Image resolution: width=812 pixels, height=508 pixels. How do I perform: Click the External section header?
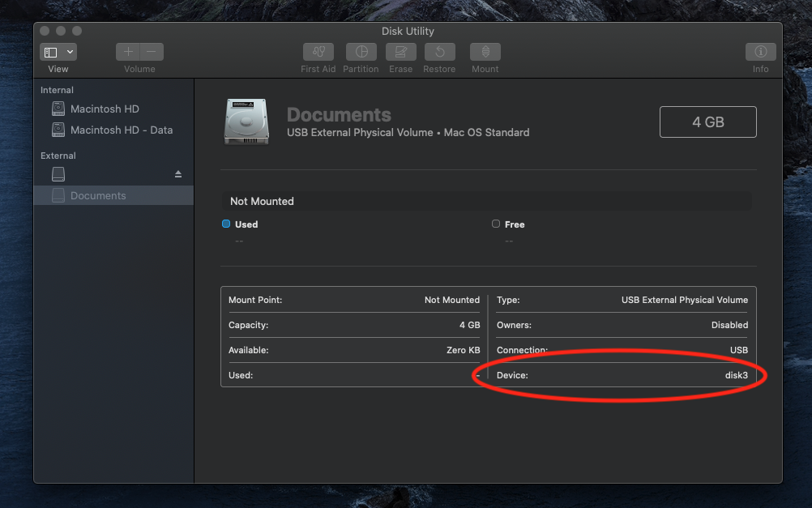(58, 156)
